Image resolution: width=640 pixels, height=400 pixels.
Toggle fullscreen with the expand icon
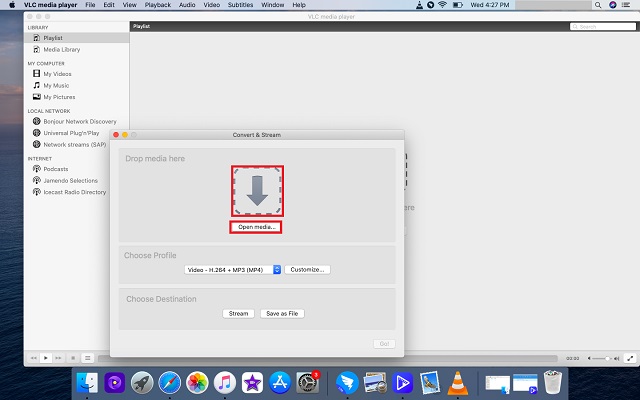click(x=630, y=358)
